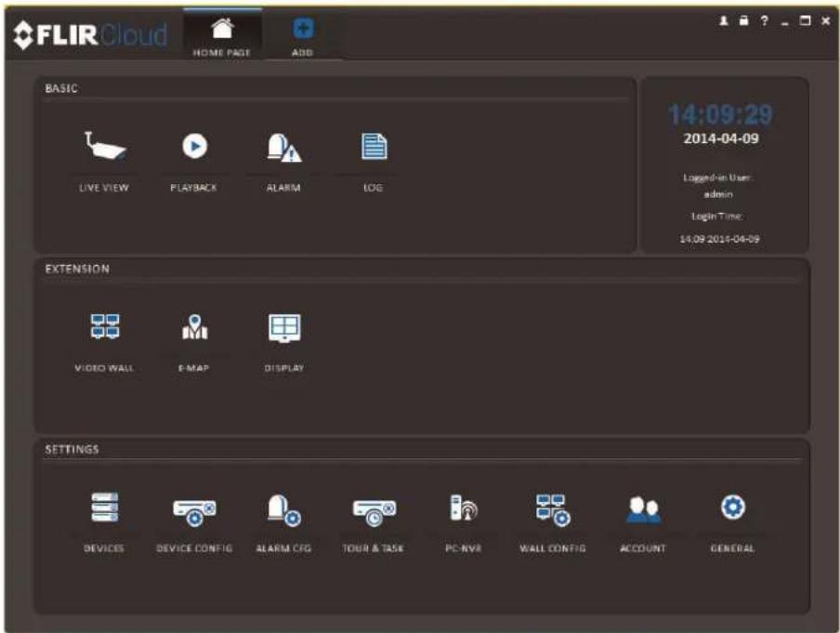The height and width of the screenshot is (633, 840).
Task: Click the Playback label
Action: [x=194, y=188]
